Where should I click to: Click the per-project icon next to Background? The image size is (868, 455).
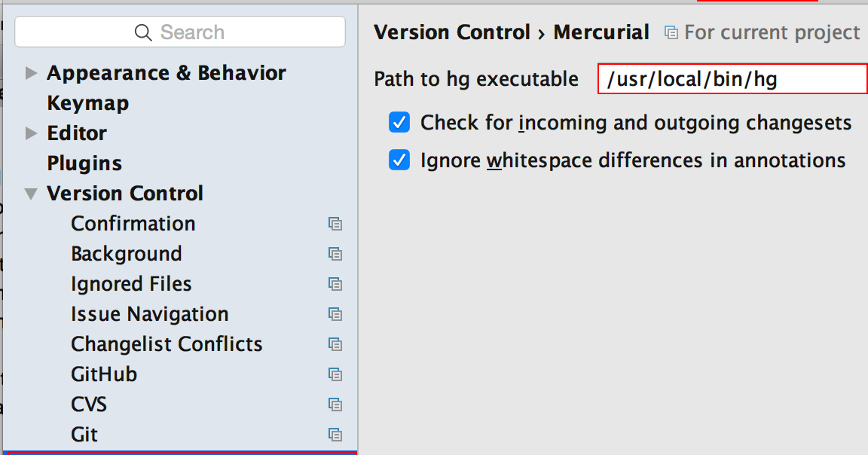tap(335, 254)
